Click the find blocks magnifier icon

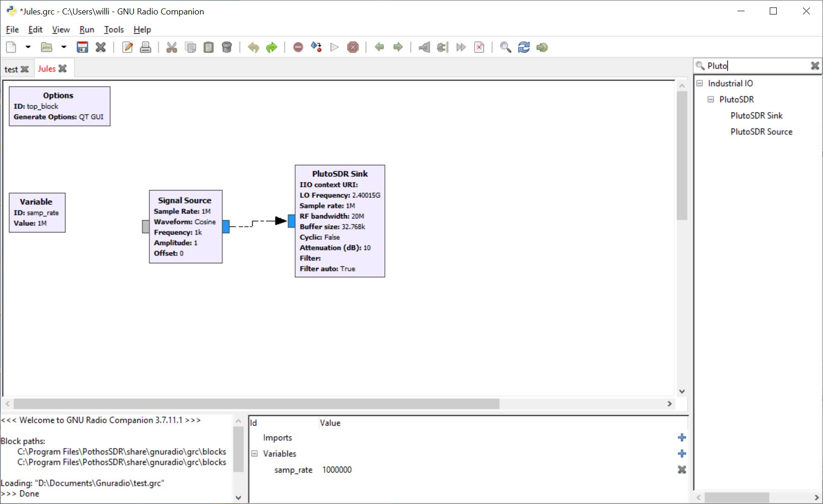point(505,47)
